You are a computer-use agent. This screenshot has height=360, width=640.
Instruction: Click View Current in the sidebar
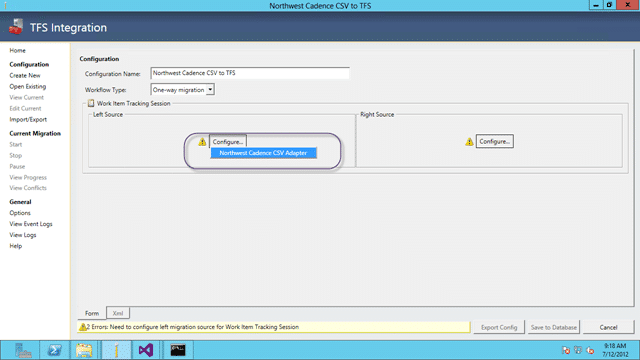point(27,98)
